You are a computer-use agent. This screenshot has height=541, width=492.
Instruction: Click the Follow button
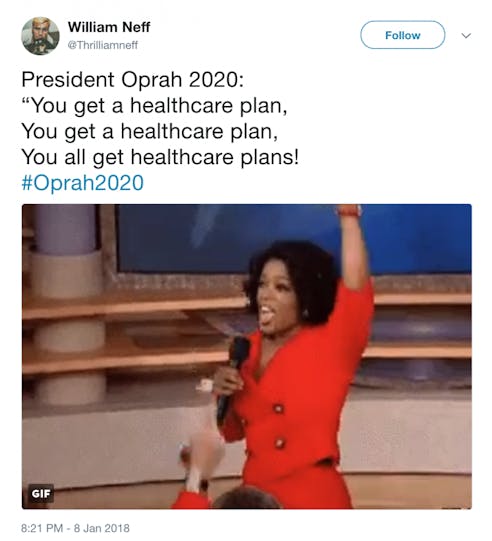click(402, 35)
